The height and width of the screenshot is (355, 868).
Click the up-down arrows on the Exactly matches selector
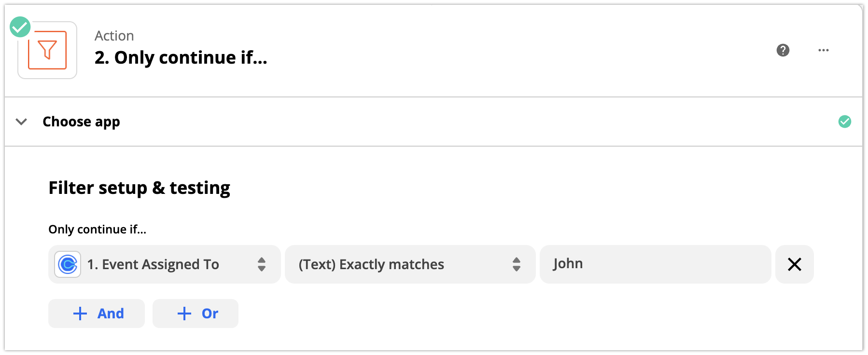pos(516,264)
